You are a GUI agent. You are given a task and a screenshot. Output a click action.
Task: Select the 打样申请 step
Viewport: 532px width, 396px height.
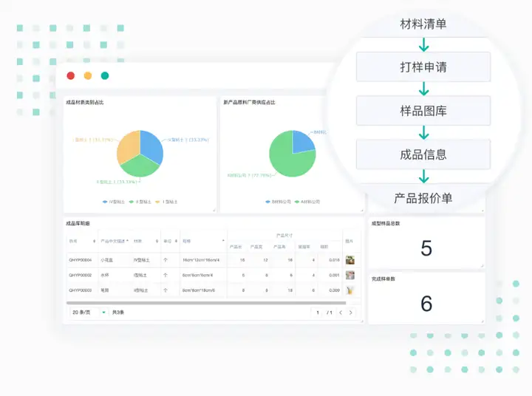pos(423,67)
